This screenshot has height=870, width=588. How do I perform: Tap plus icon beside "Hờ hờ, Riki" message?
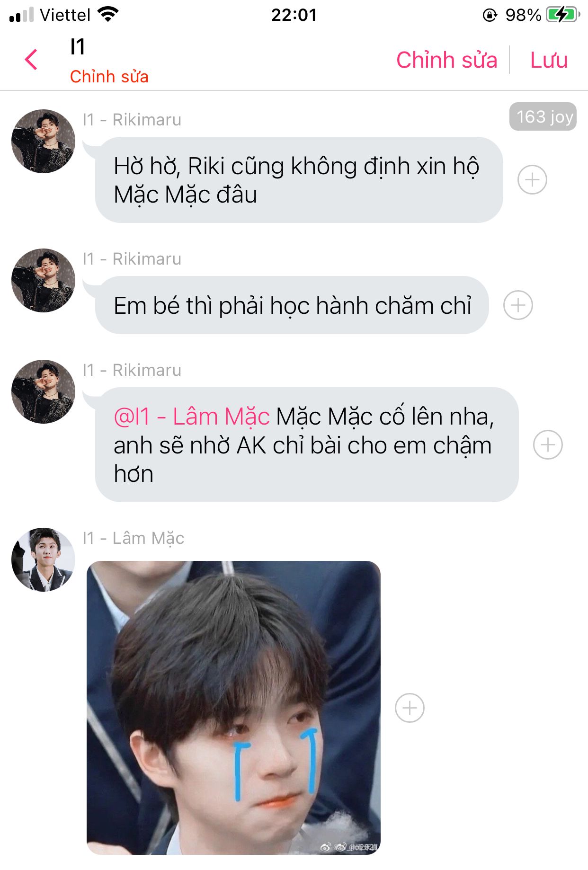point(532,180)
